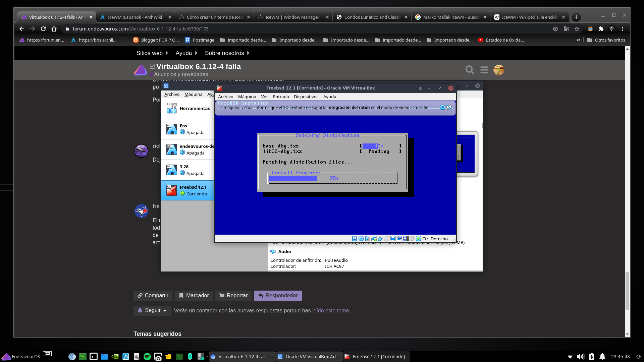644x362 pixels.
Task: Click the optical drive status icon
Action: click(361, 239)
